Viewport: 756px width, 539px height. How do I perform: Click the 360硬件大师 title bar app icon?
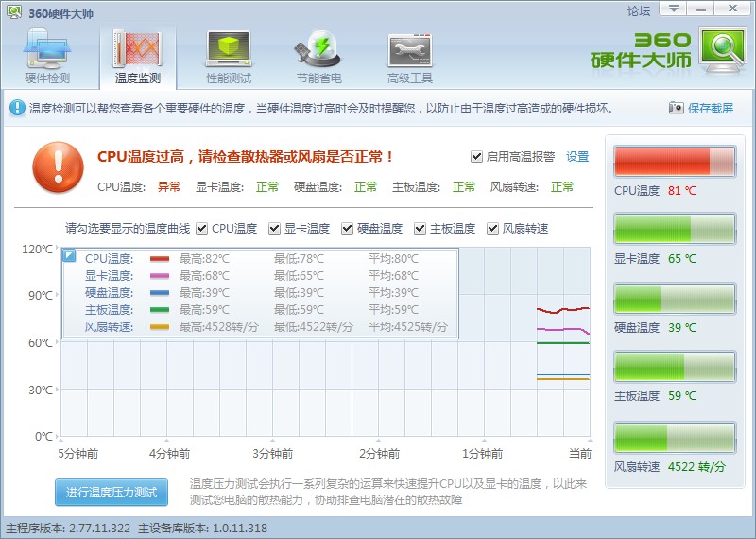pos(14,12)
